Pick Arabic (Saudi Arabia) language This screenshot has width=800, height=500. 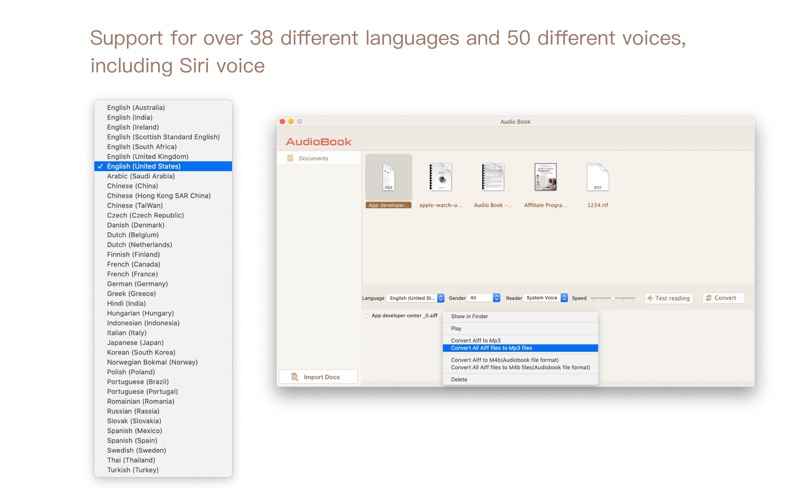click(x=163, y=176)
